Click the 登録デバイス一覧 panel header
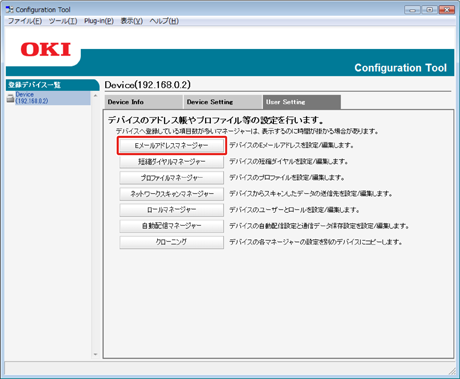460x379 pixels. (52, 85)
